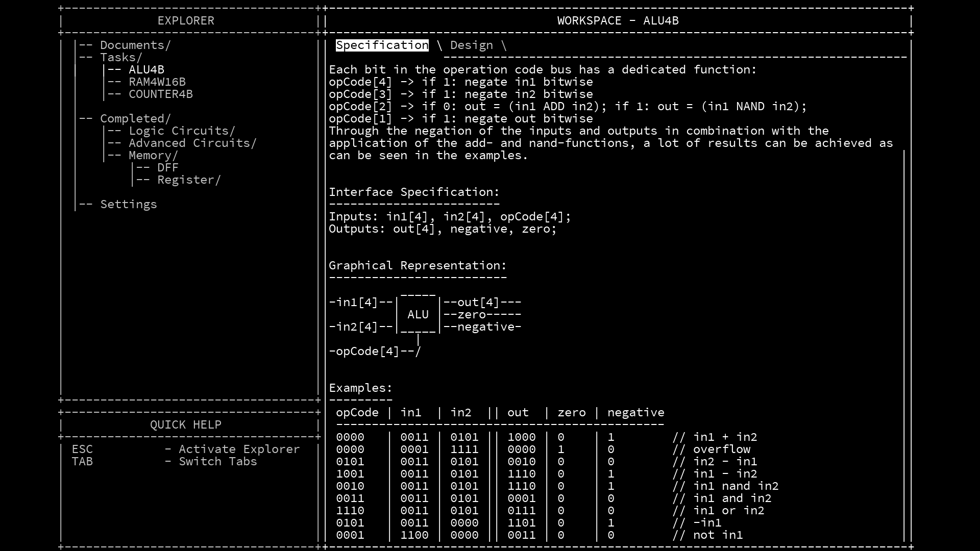
Task: Expand the Logic Circuits folder
Action: click(x=182, y=131)
